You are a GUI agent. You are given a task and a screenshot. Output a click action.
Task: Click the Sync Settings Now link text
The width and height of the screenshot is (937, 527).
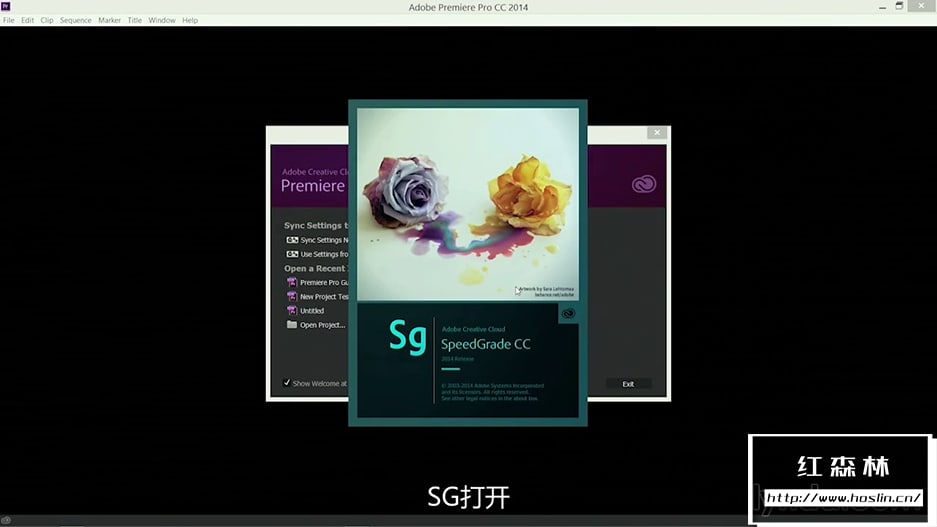tap(324, 240)
